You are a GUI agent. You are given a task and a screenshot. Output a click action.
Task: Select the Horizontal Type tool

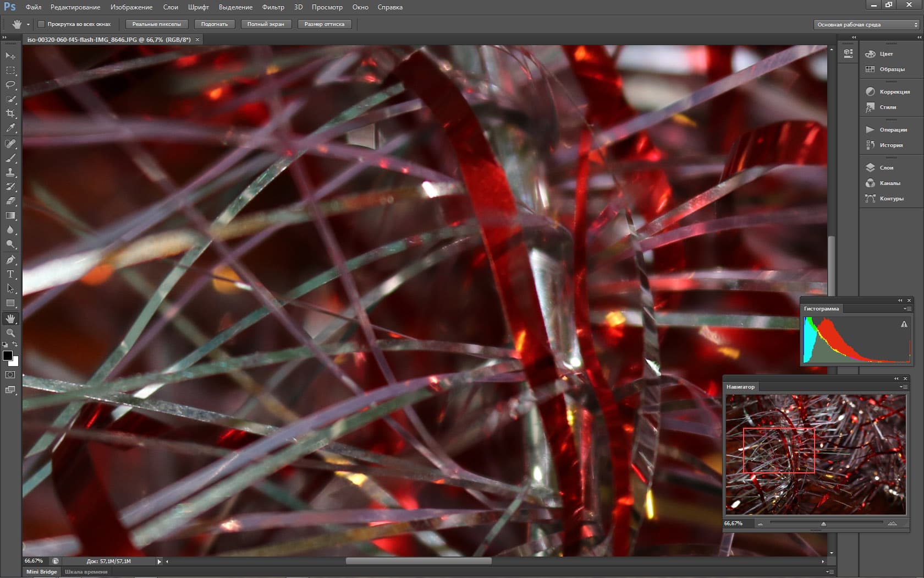(x=10, y=274)
